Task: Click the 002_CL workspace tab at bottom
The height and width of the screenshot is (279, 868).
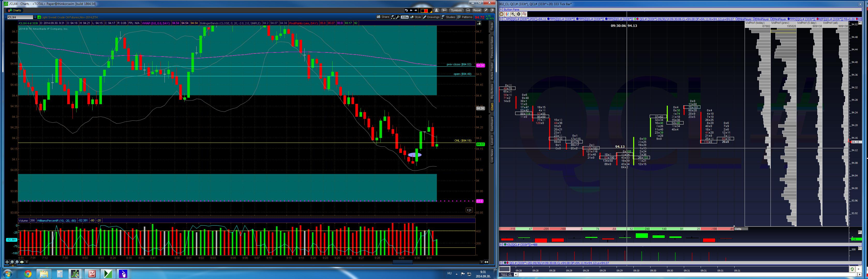Action: [x=506, y=275]
